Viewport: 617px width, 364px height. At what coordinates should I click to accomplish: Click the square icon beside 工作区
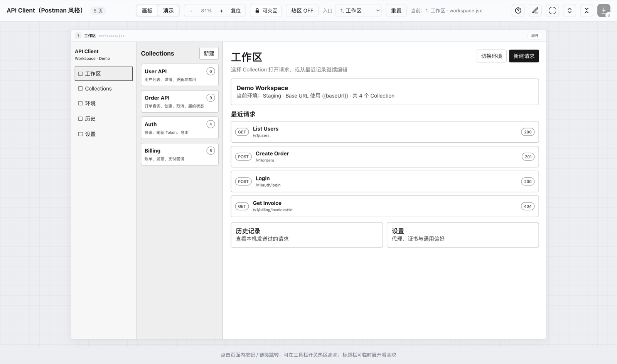[x=80, y=74]
